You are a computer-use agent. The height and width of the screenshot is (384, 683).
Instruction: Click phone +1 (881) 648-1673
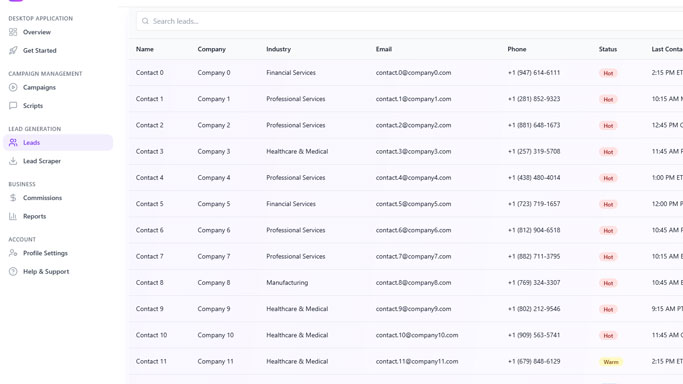(534, 125)
